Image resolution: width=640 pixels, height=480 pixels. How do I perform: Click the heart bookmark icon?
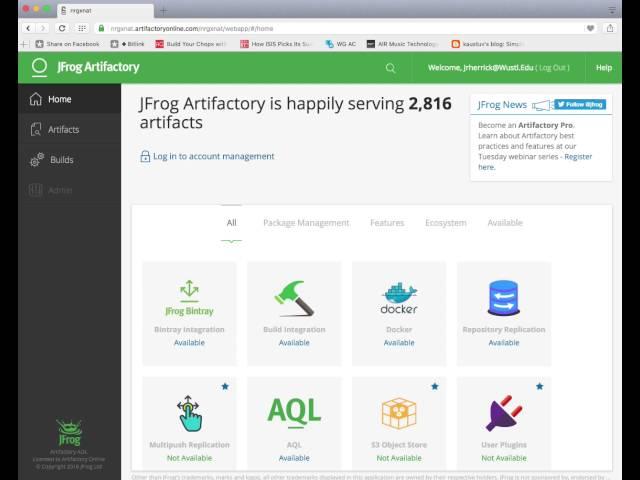pos(590,28)
